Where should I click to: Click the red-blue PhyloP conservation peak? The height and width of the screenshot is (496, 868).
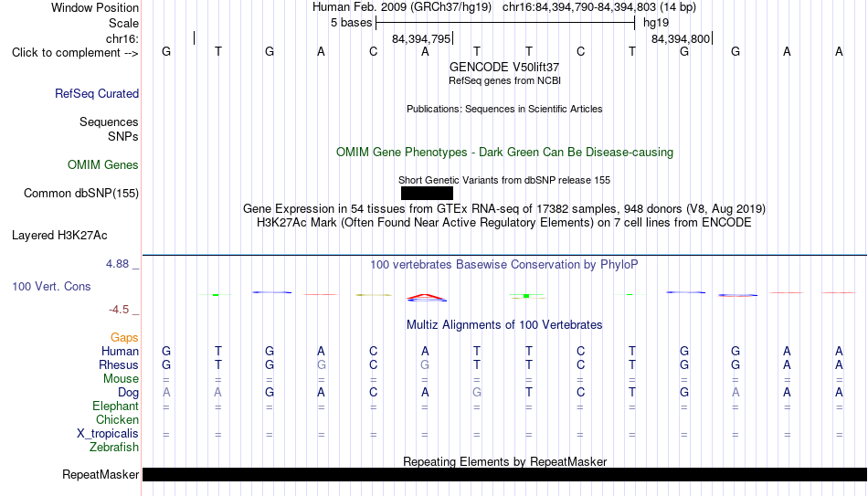pos(427,298)
